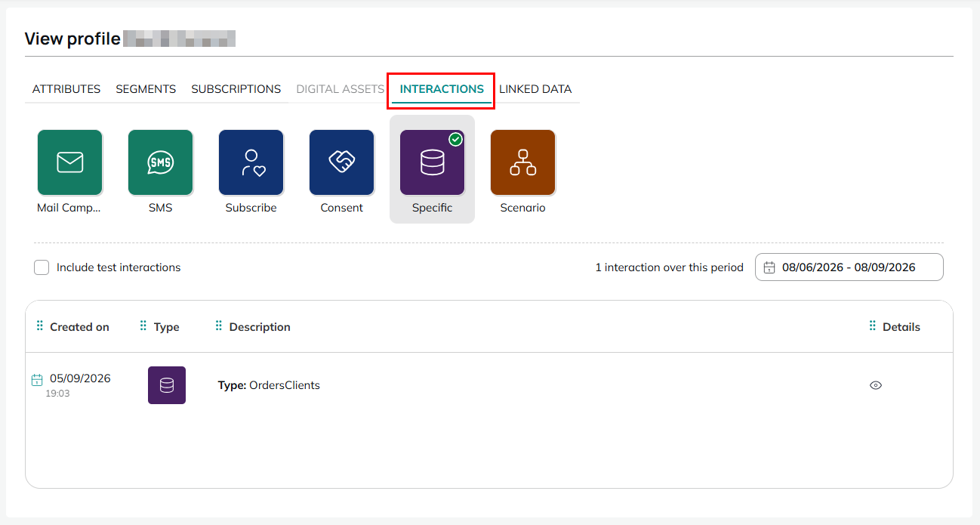Screen dimensions: 980x525
Task: Click the Type: OrdersClients description
Action: point(269,385)
